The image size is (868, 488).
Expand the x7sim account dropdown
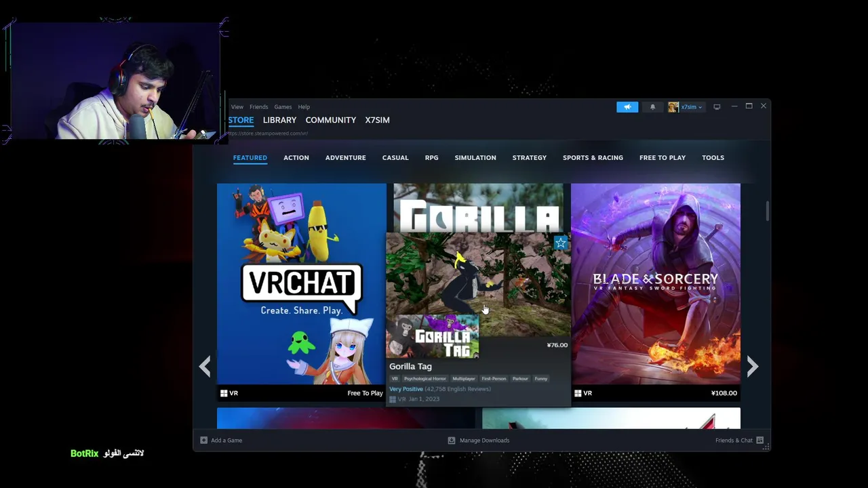point(692,107)
